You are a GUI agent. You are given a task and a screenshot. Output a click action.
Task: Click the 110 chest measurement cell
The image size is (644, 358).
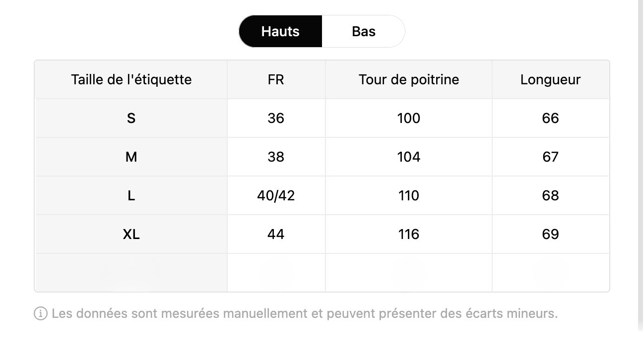click(409, 195)
